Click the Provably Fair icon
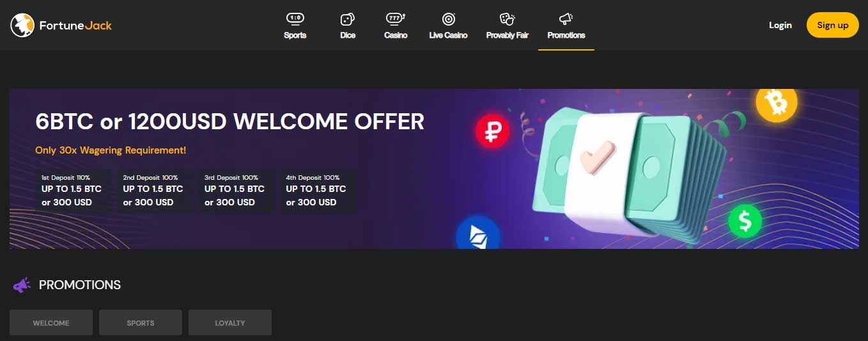The height and width of the screenshot is (341, 868). coord(507,19)
